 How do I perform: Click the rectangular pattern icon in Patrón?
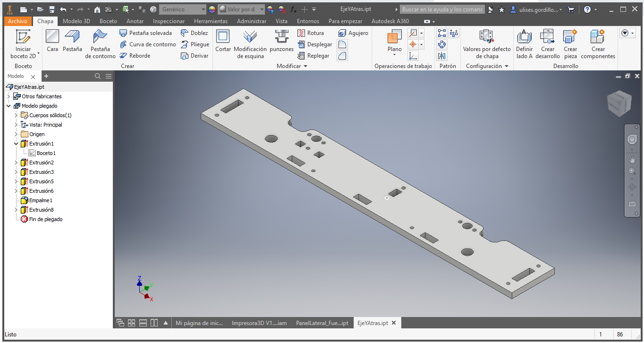click(x=442, y=33)
